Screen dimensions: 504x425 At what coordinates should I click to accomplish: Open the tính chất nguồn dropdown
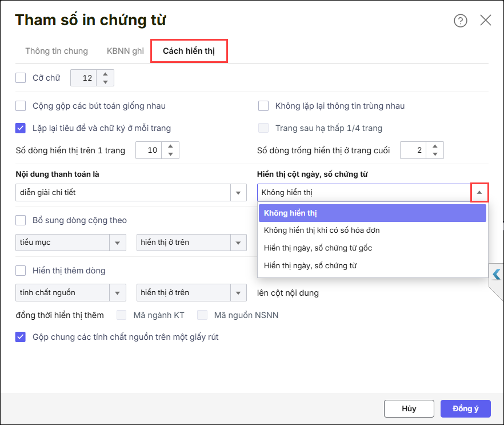point(118,293)
